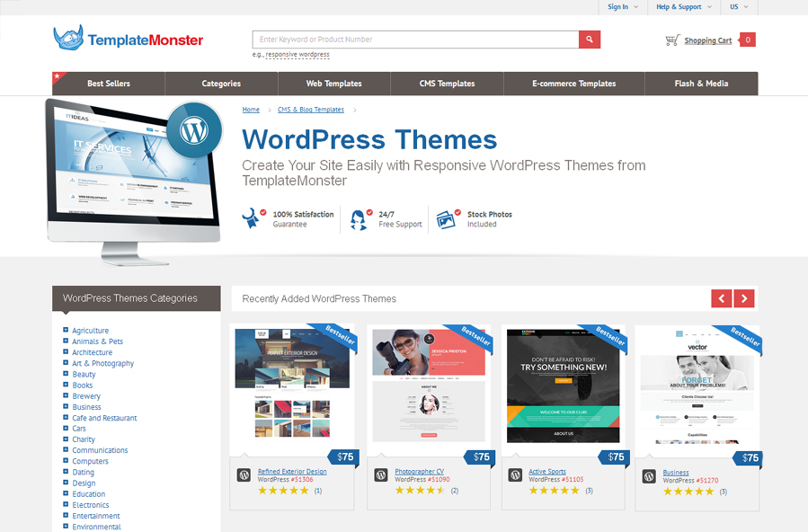This screenshot has width=808, height=532.
Task: Open the Categories menu
Action: pos(221,84)
